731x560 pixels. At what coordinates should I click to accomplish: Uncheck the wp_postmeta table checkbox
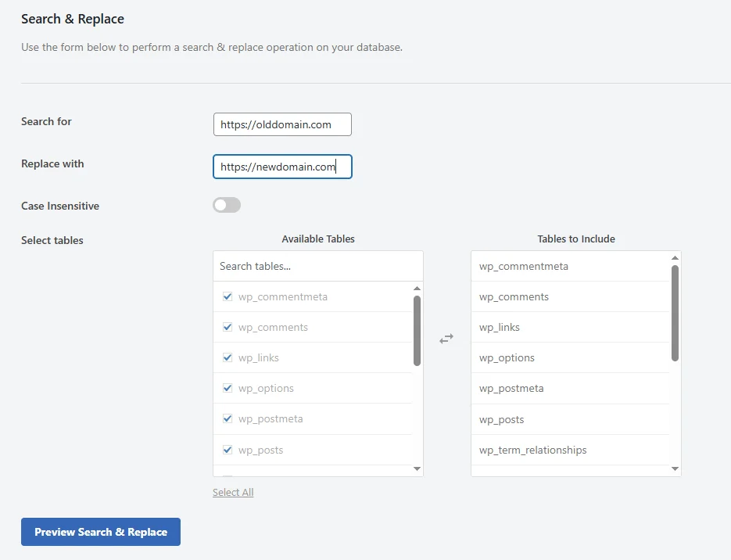(x=227, y=418)
